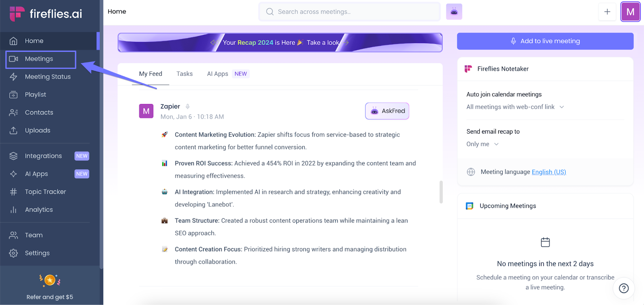Click the Settings gear icon

pyautogui.click(x=13, y=253)
